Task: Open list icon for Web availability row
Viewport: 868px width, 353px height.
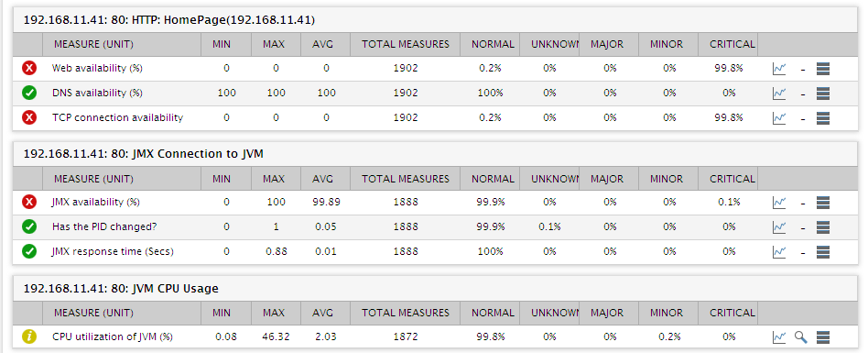Action: point(823,69)
